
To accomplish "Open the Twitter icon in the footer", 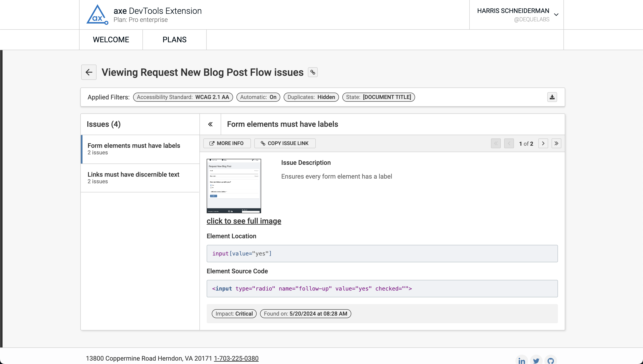I will [536, 361].
